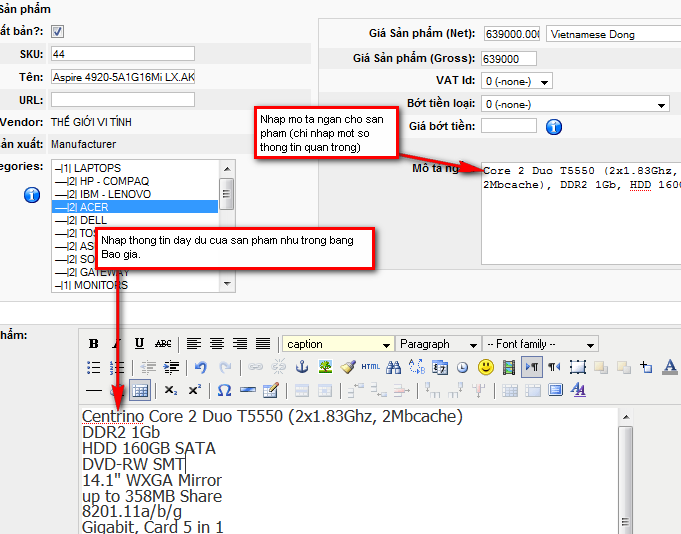Screen dimensions: 681x534
Task: Undo the last edit
Action: click(x=200, y=367)
